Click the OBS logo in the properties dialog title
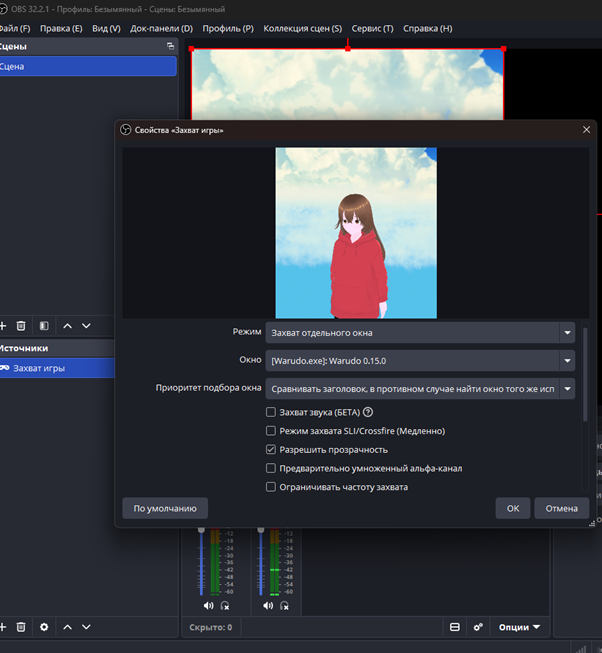The width and height of the screenshot is (602, 653). point(126,130)
